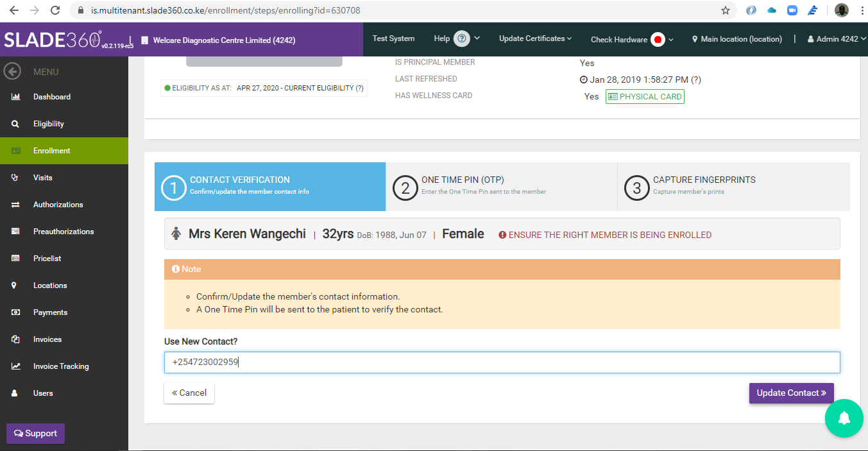The width and height of the screenshot is (868, 451).
Task: Click the browser back arrow
Action: click(14, 10)
